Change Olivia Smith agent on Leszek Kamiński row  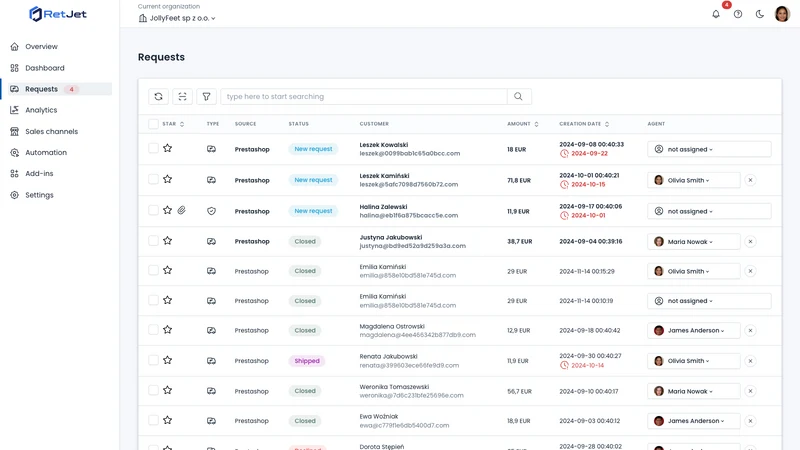(694, 180)
